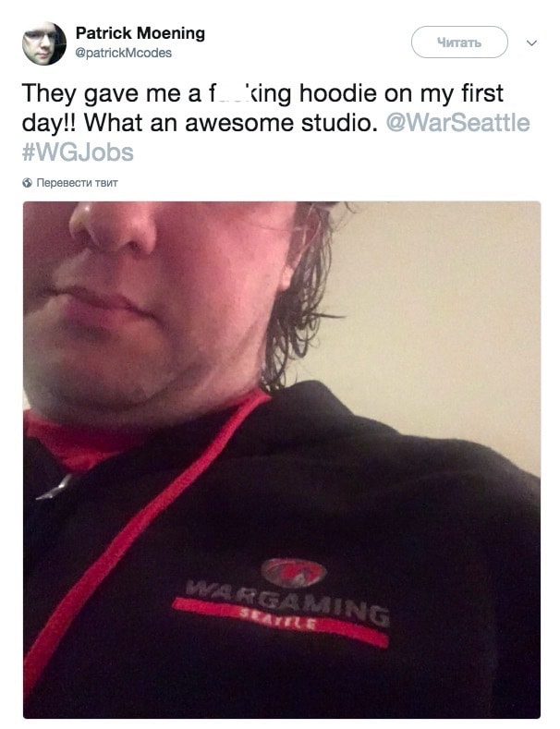Screen dimensions: 560x729
Task: Open the @WarSeattle mention
Action: 457,123
